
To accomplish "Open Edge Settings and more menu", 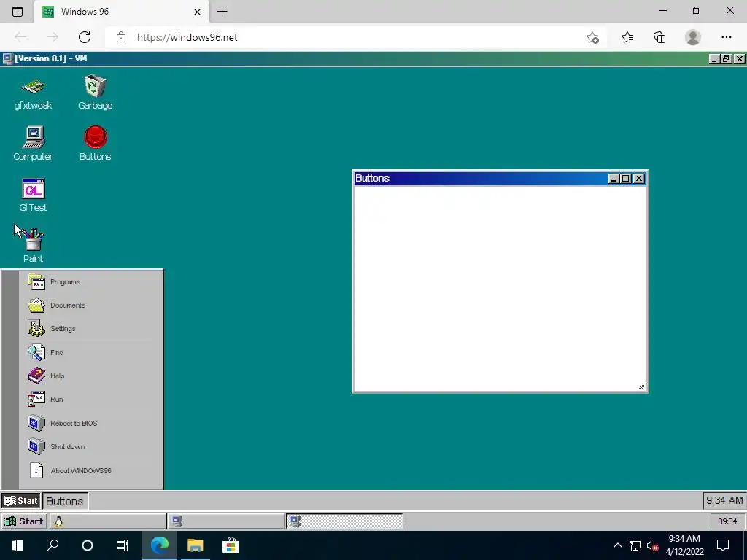I will click(726, 37).
